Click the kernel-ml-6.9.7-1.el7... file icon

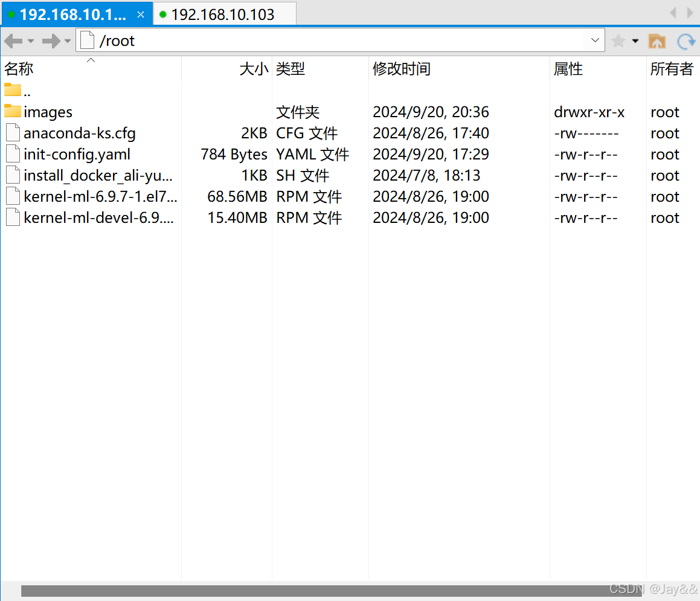tap(13, 196)
